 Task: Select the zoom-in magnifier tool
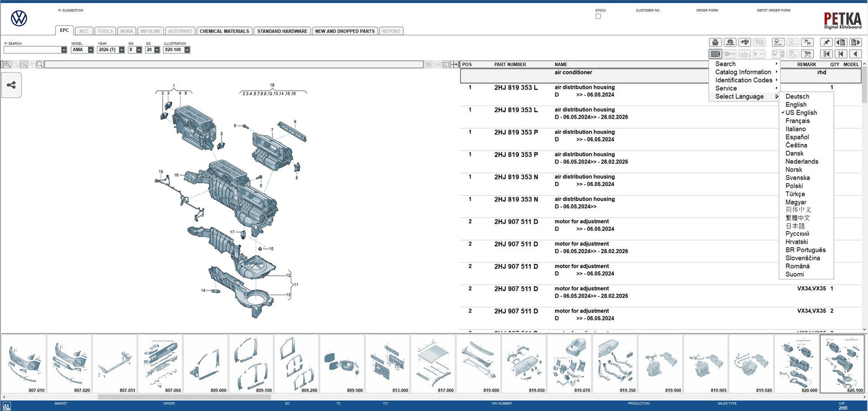[7, 64]
